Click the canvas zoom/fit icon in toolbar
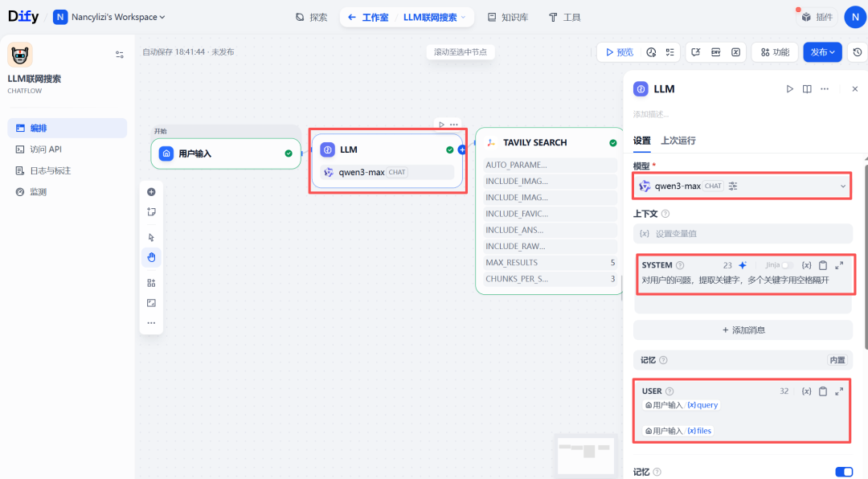Image resolution: width=868 pixels, height=479 pixels. [x=151, y=303]
